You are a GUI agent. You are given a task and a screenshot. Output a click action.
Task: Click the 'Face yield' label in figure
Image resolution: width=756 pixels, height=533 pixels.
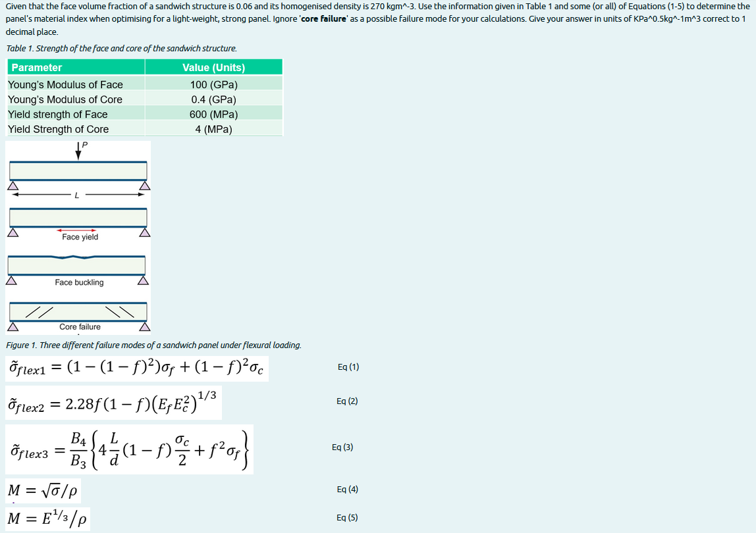80,237
